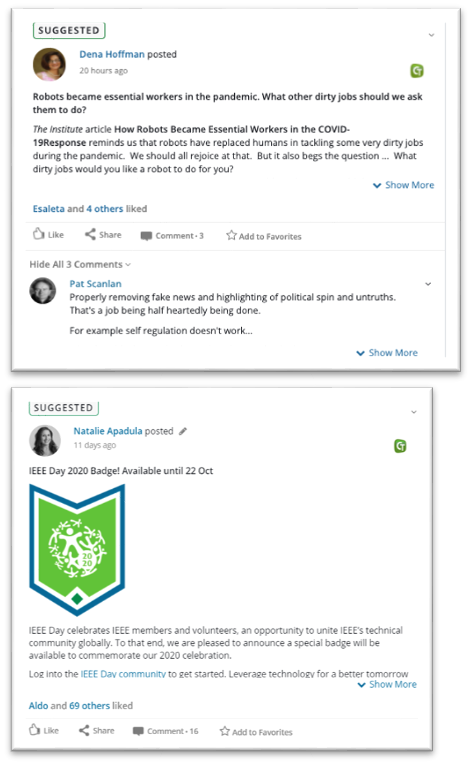Expand Show More on Dena's post text
472x765 pixels.
click(404, 185)
